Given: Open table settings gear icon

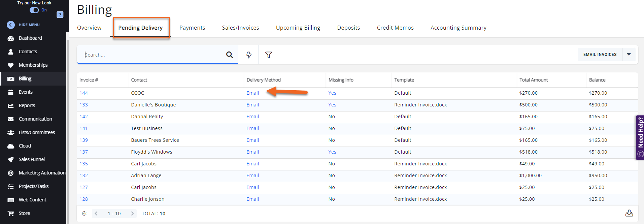Looking at the screenshot, I should [84, 214].
